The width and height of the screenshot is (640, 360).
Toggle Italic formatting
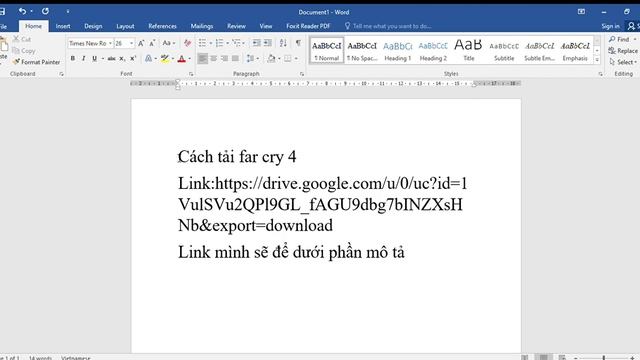click(x=83, y=59)
